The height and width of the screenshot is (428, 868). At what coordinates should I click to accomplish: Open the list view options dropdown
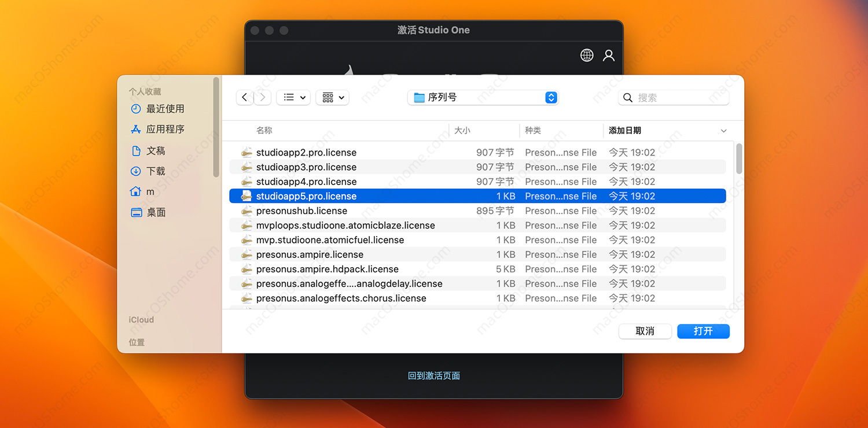point(294,98)
